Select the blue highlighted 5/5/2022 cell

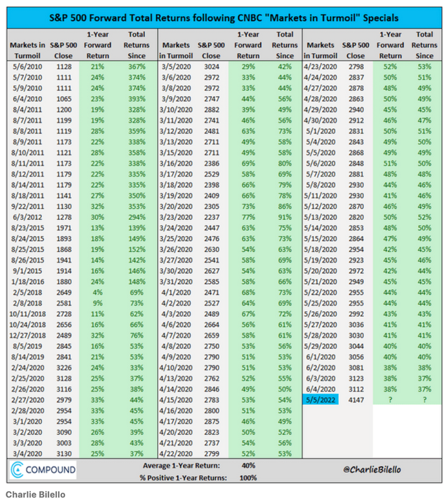319,399
